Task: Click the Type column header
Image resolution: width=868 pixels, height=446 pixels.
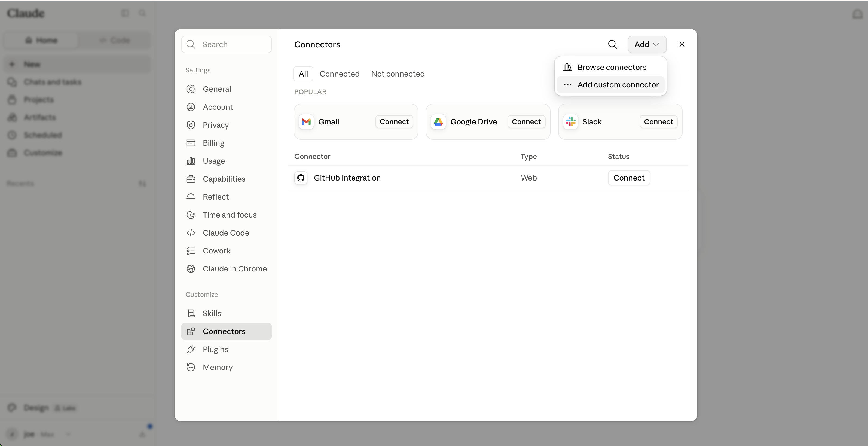Action: coord(528,157)
